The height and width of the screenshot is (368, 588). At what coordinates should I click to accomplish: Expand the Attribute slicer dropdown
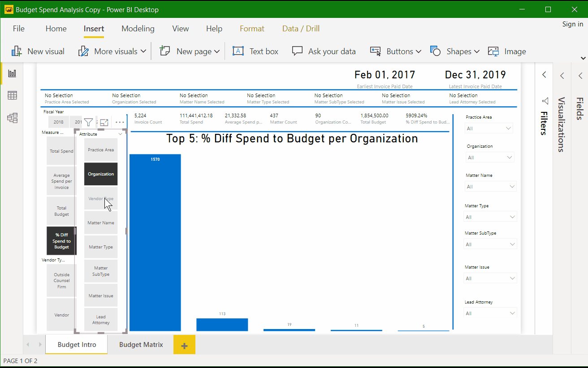click(x=120, y=134)
